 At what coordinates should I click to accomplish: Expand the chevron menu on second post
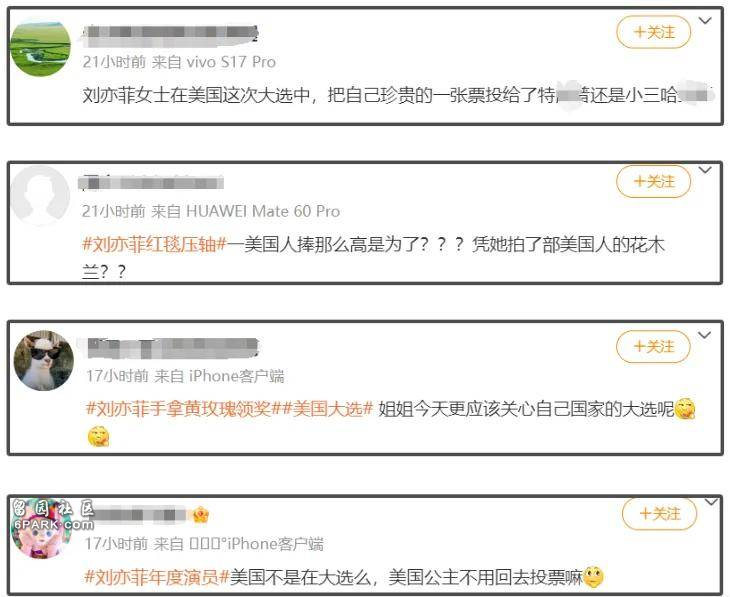click(x=705, y=170)
